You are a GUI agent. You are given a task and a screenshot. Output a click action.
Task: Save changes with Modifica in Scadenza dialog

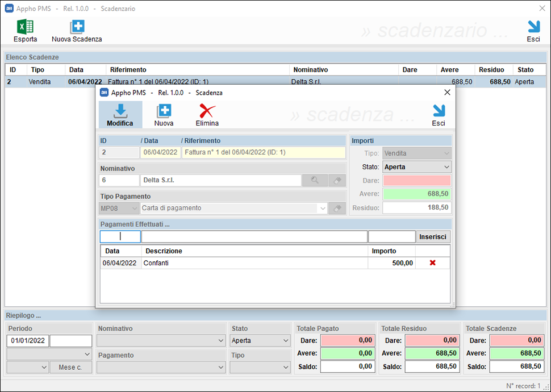(120, 115)
